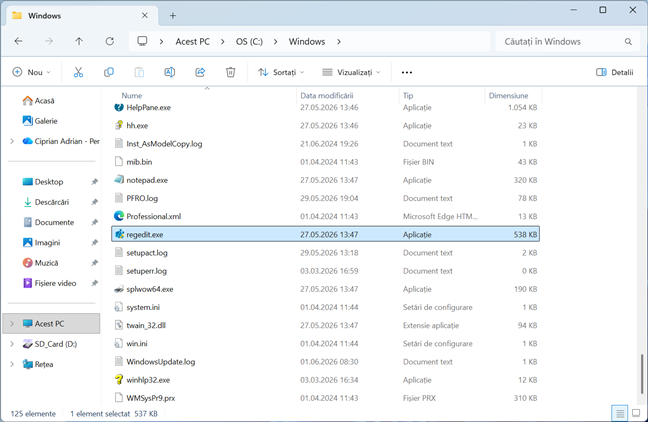
Task: Open chevron after Acest PC in path
Action: [223, 42]
